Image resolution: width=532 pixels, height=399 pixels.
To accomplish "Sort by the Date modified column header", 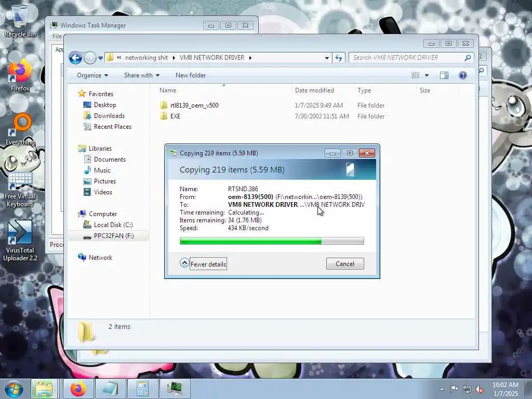I will [x=314, y=90].
